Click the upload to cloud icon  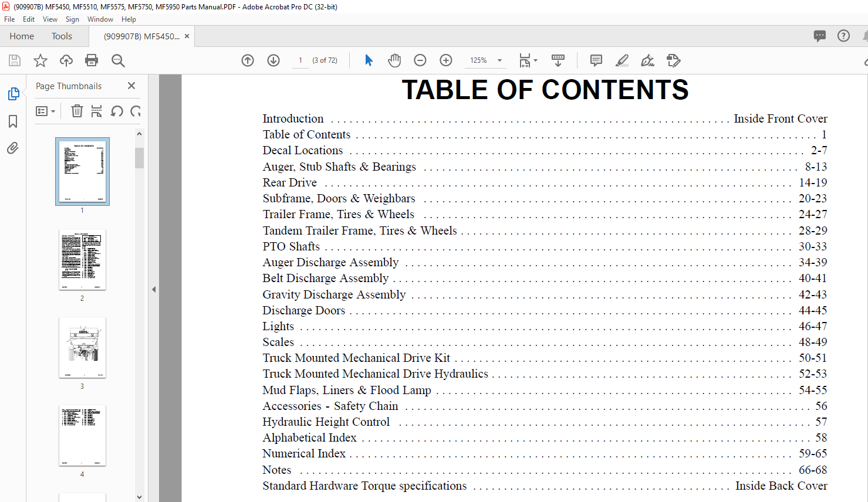(66, 60)
